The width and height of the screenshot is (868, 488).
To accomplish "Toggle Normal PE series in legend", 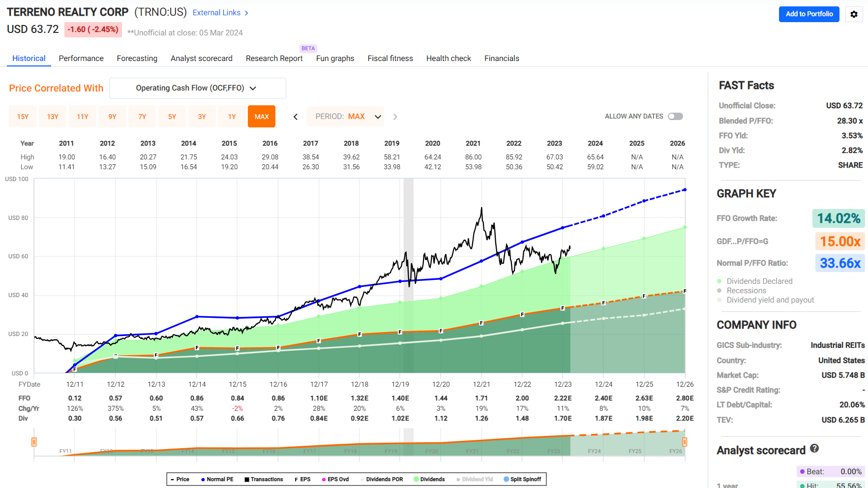I will click(217, 479).
